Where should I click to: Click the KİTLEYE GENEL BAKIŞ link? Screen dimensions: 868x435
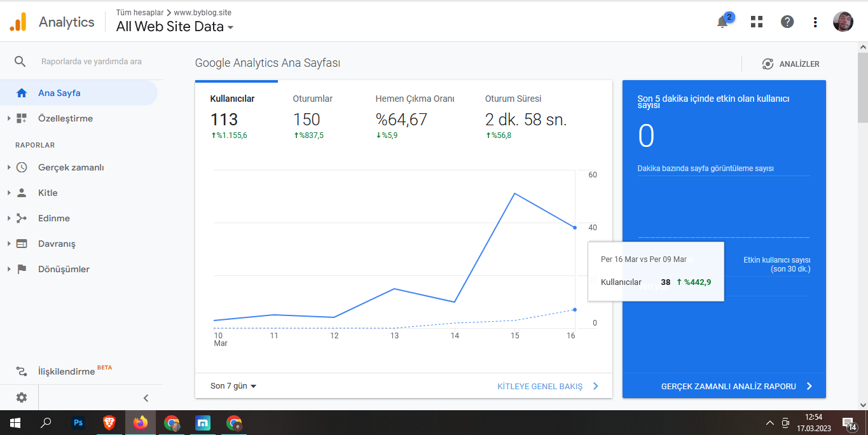point(548,386)
